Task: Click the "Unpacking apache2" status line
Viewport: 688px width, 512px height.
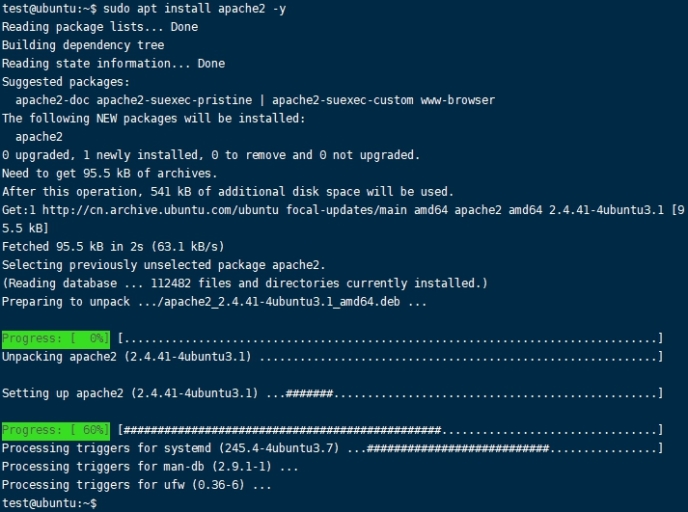Action: click(x=127, y=356)
